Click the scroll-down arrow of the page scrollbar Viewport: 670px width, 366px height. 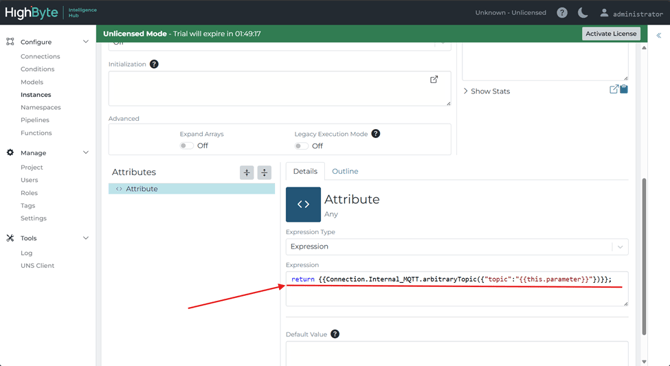(644, 362)
